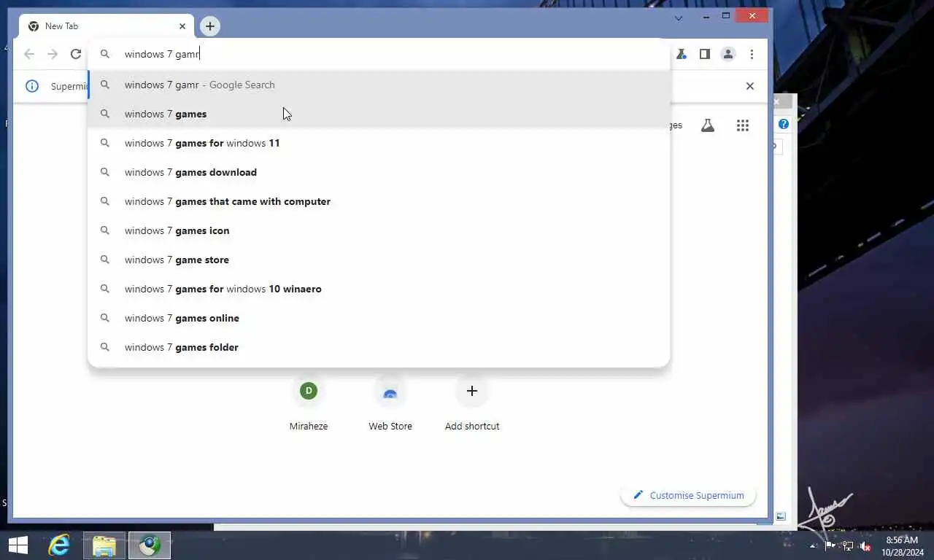934x560 pixels.
Task: Click the muted volume tray icon
Action: tap(865, 545)
